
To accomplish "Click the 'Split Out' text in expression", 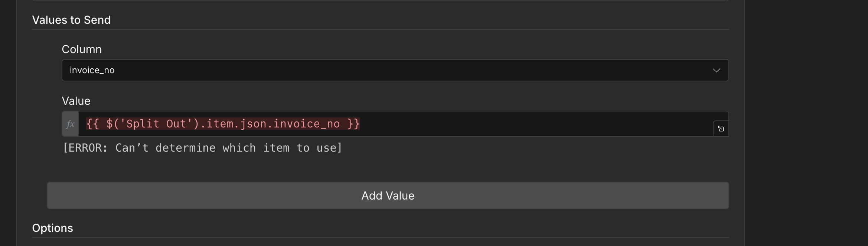I will coord(156,124).
